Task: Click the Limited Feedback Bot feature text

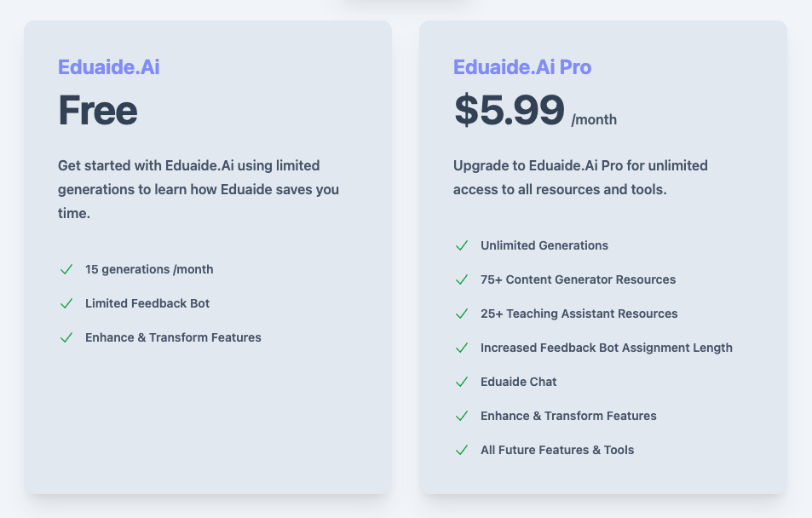Action: click(147, 303)
